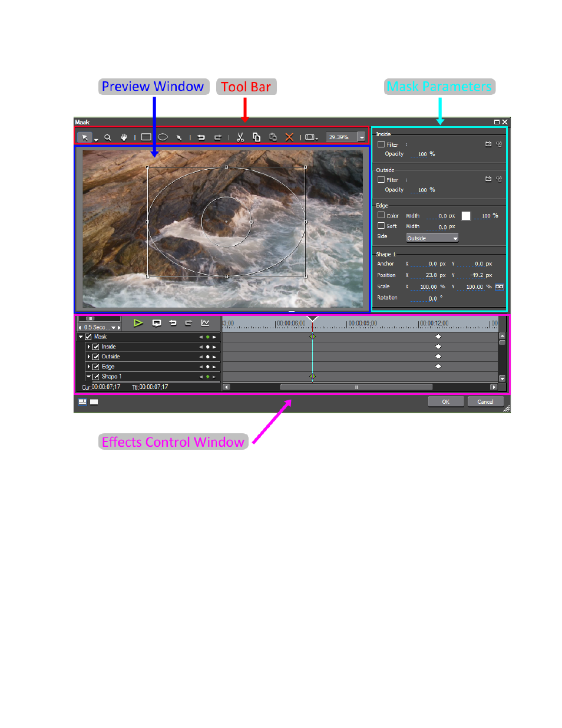Select the arrow selection tool
This screenshot has width=562, height=728.
point(85,137)
